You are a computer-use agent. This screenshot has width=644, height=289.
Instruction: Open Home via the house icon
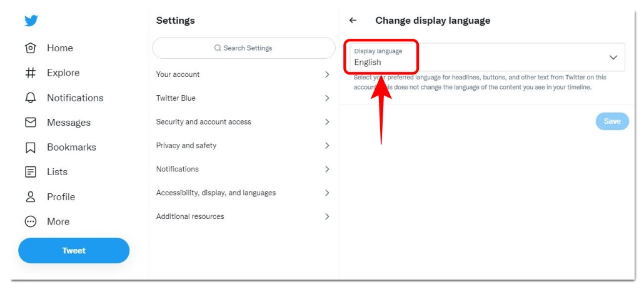pos(30,48)
